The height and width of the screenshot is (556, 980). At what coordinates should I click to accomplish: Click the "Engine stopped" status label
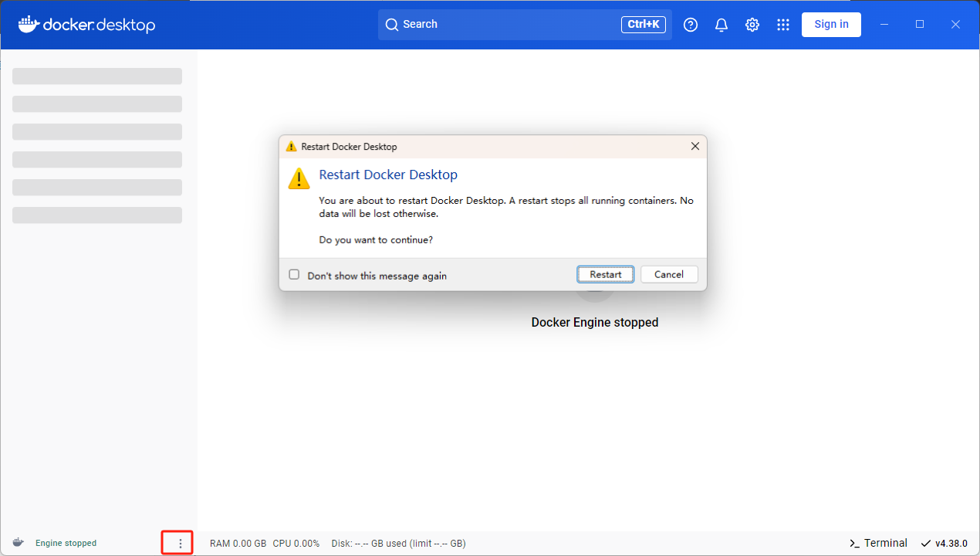coord(66,543)
